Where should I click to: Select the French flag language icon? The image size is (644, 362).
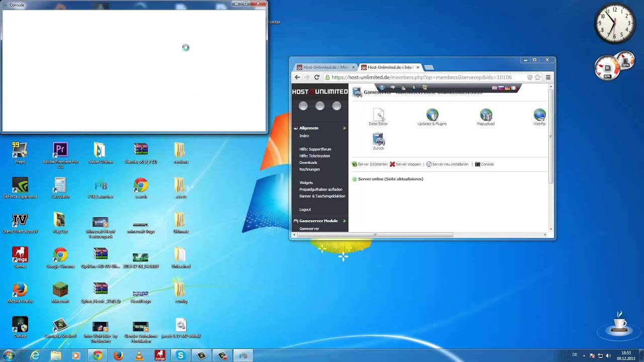[x=514, y=88]
